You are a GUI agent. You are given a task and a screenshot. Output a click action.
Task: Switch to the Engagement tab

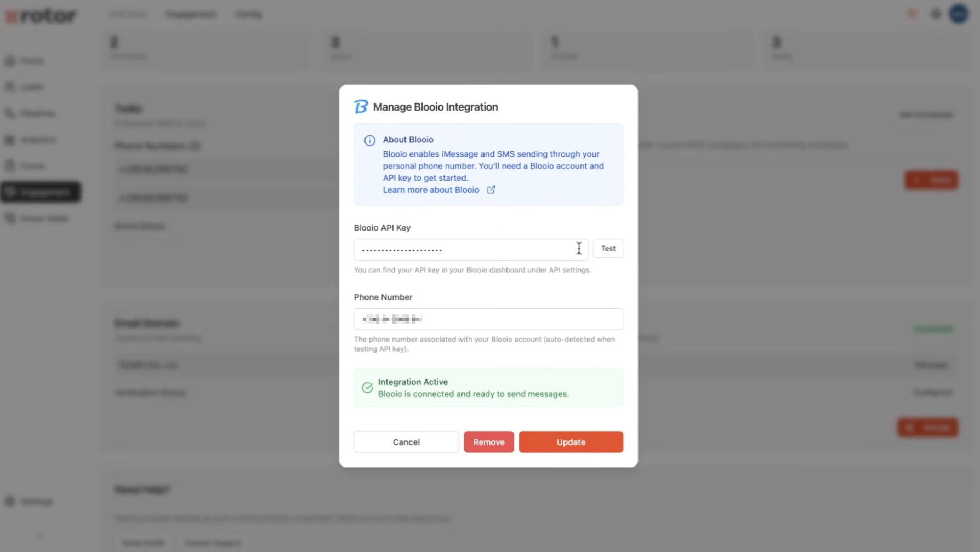point(190,14)
